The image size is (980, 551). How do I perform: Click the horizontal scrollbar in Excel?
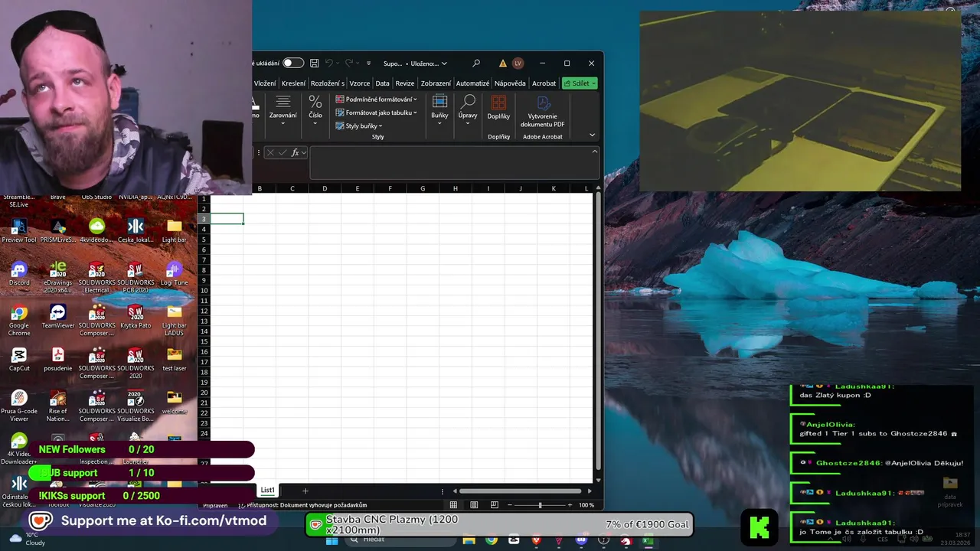(520, 491)
